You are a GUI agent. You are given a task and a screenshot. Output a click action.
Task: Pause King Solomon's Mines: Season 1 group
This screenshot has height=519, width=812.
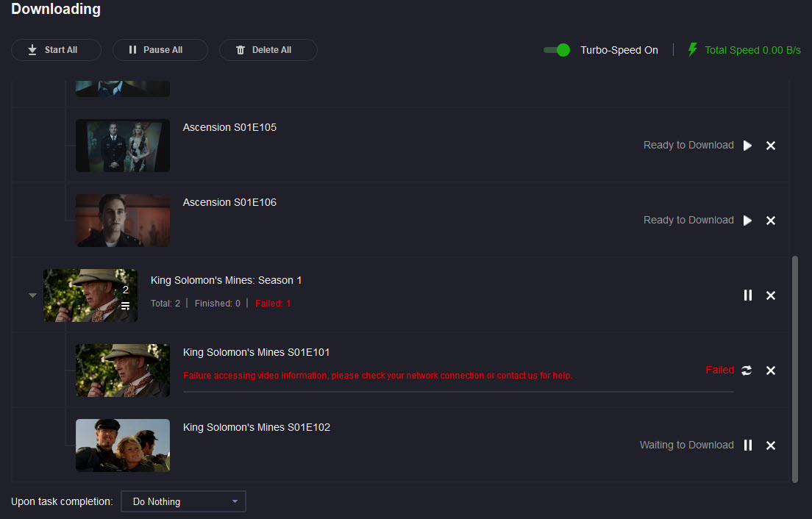pos(747,295)
